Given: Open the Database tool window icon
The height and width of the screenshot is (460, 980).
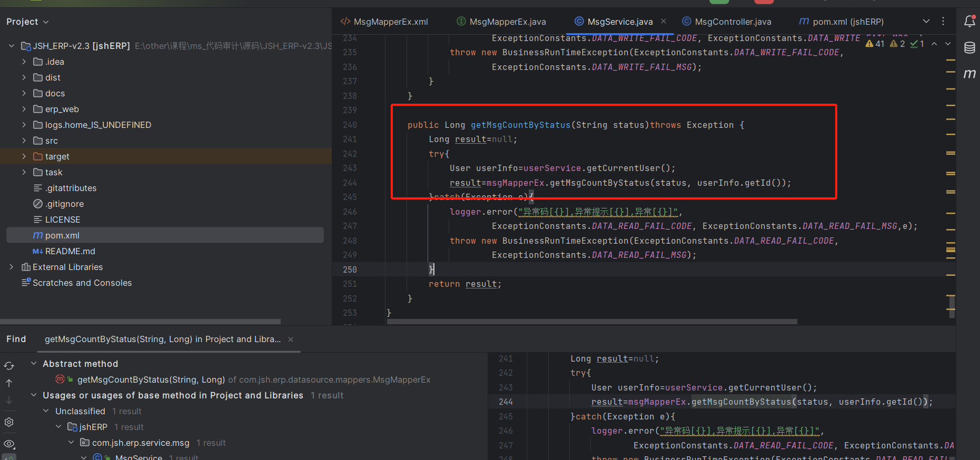Looking at the screenshot, I should point(969,48).
